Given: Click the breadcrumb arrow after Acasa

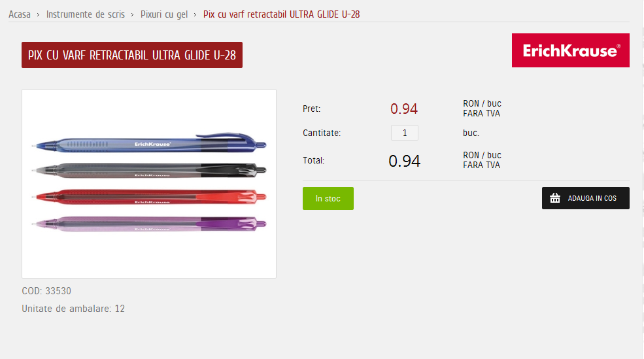Looking at the screenshot, I should (38, 15).
